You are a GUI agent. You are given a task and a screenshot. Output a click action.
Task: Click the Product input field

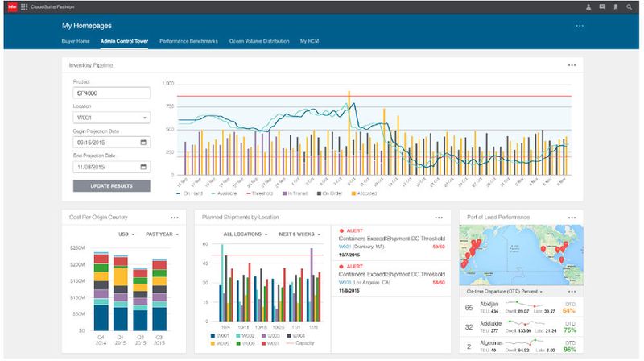(111, 93)
